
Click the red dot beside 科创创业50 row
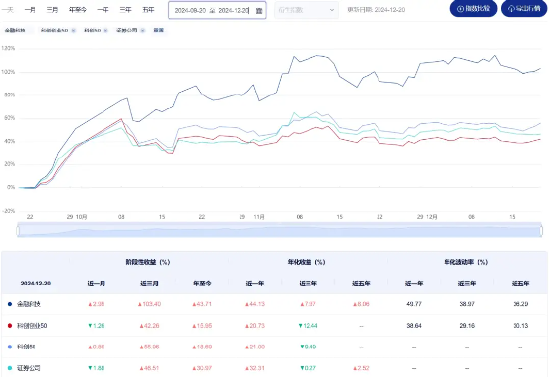click(x=10, y=326)
